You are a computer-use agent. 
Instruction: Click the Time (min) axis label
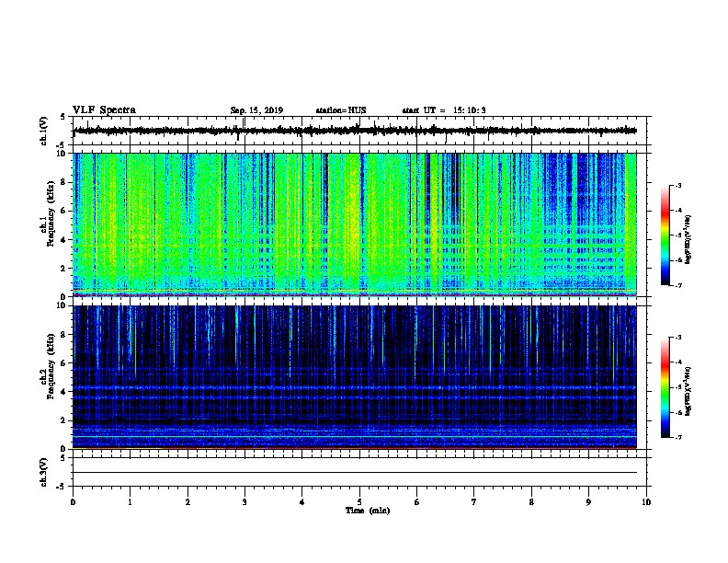point(368,511)
